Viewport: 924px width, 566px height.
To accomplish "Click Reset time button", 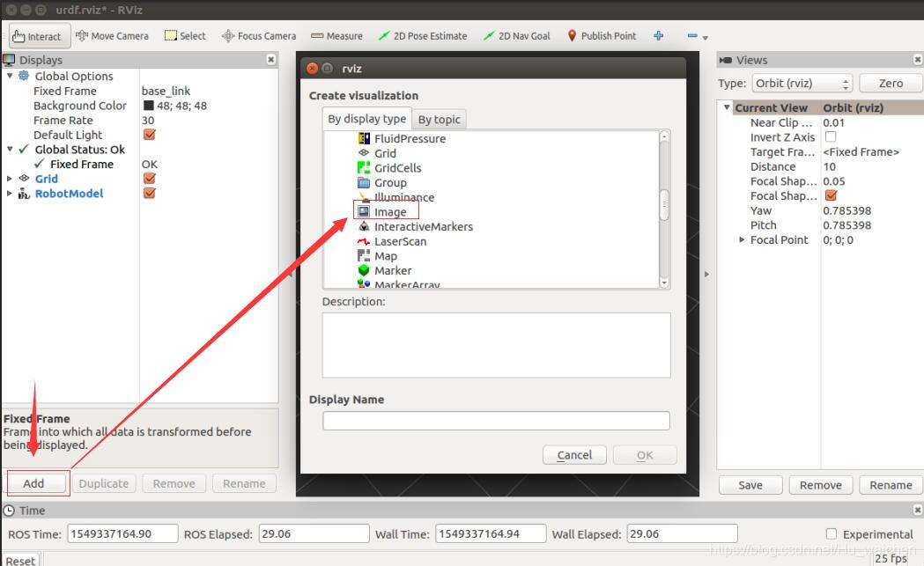I will coord(20,561).
